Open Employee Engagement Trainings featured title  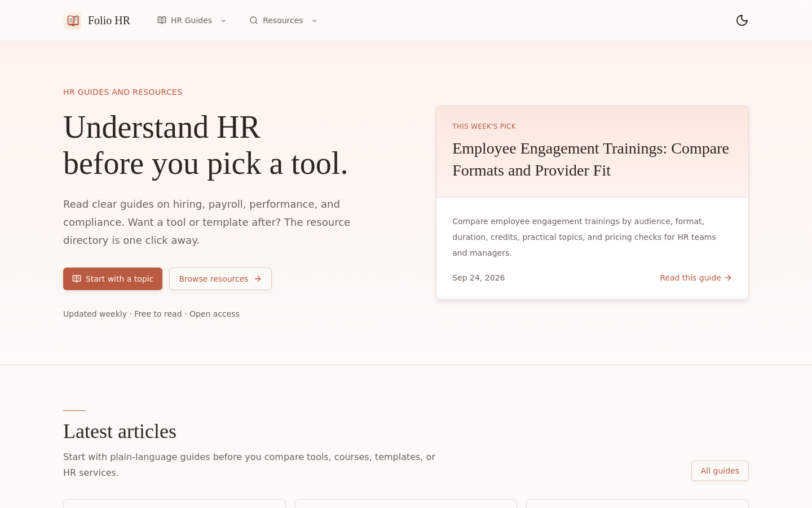[x=590, y=159]
